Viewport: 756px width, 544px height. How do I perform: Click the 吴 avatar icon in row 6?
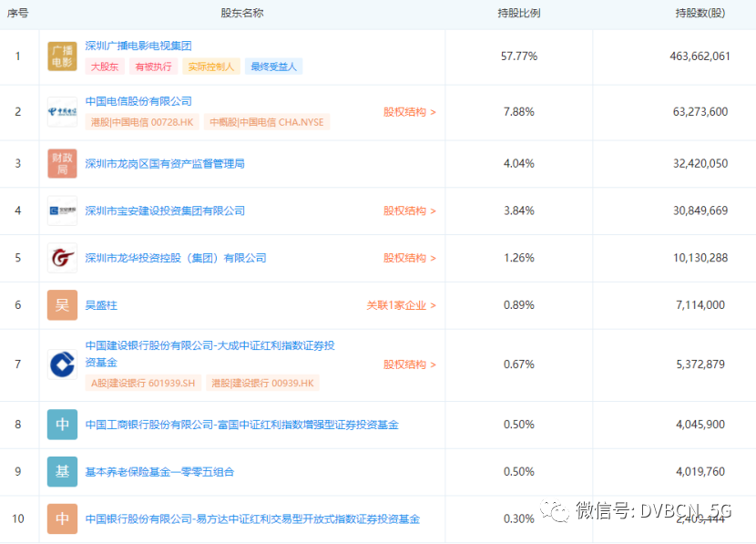(x=62, y=305)
